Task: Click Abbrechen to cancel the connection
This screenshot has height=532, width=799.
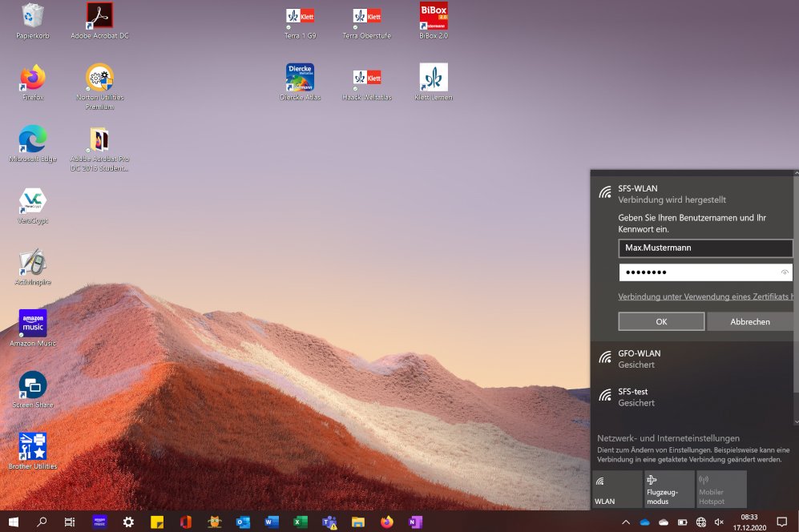Action: click(750, 321)
